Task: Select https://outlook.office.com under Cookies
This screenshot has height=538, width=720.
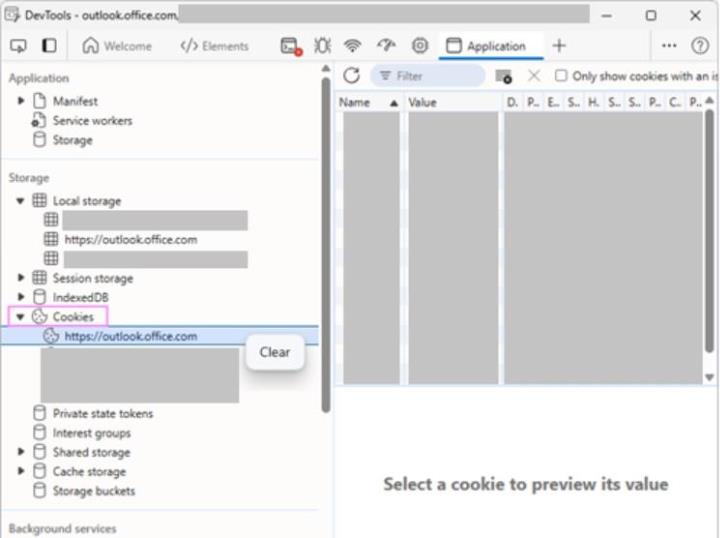Action: 131,336
